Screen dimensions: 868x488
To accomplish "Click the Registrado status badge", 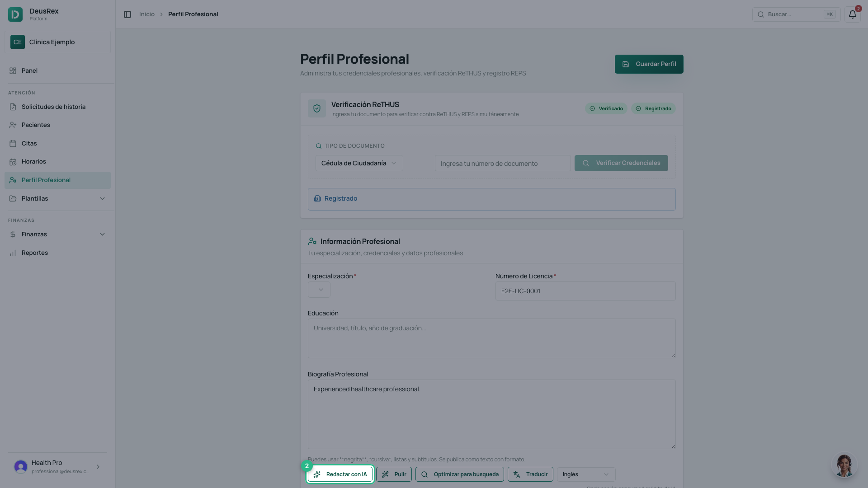I will (x=653, y=108).
